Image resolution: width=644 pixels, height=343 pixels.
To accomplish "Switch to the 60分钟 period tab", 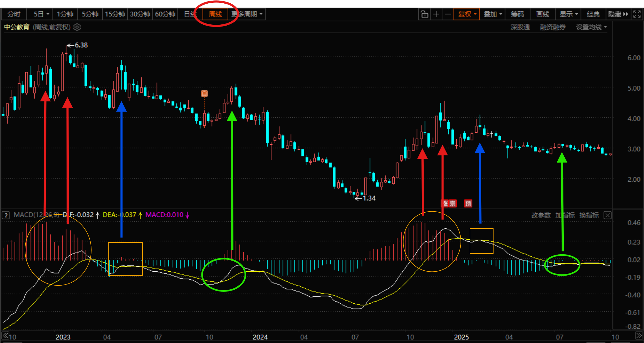I will (x=165, y=14).
